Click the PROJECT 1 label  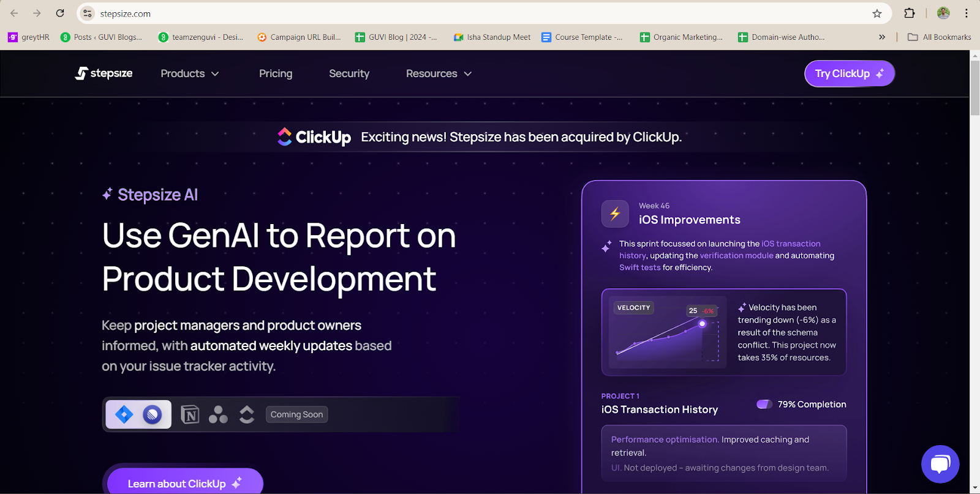(620, 396)
